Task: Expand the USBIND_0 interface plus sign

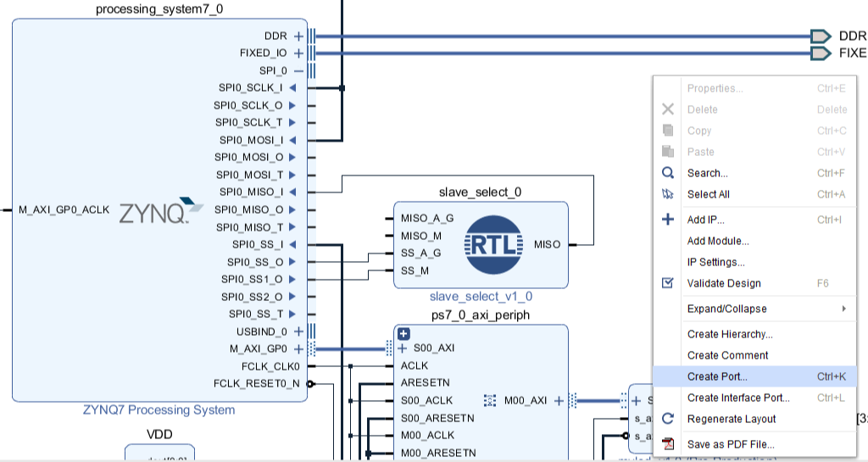Action: [x=299, y=331]
